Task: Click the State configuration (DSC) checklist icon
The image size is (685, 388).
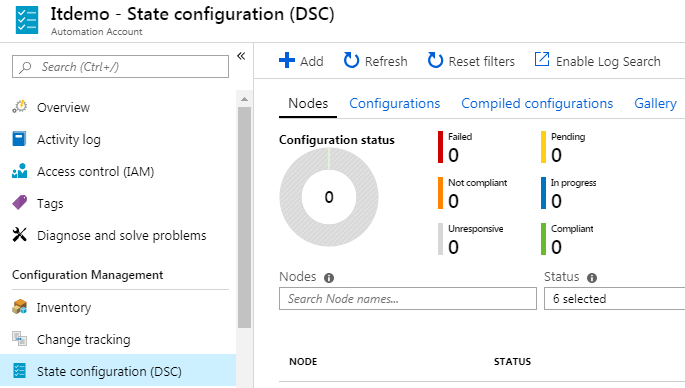Action: 20,371
